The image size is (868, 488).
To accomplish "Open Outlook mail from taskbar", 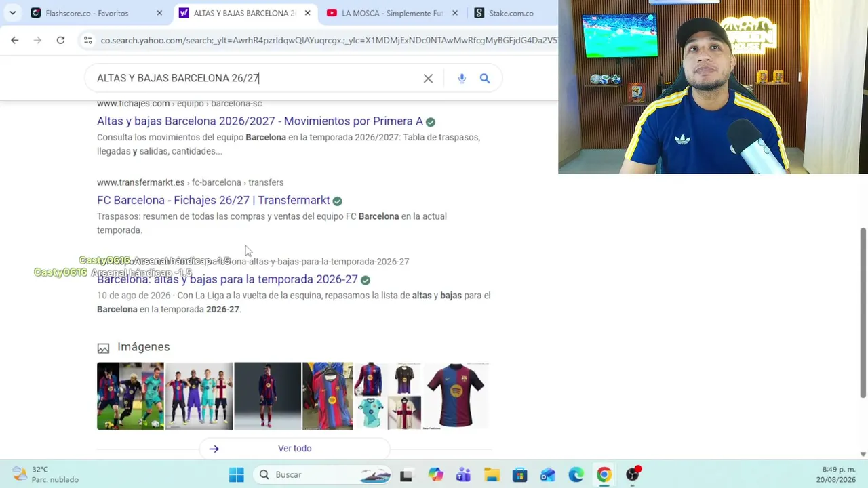I will pos(547,475).
